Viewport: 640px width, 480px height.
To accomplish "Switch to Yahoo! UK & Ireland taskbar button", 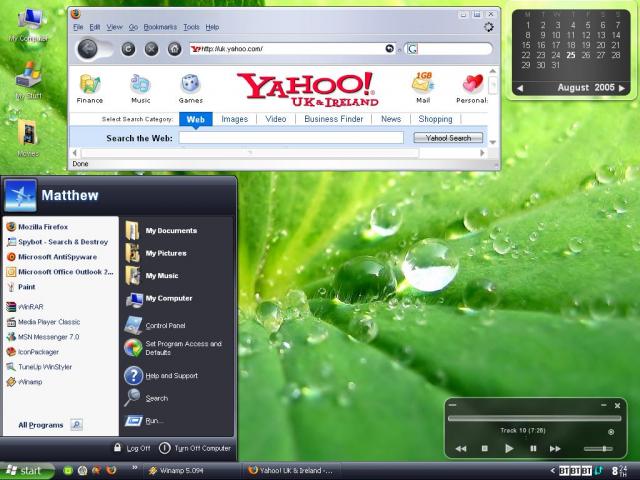I will click(291, 471).
